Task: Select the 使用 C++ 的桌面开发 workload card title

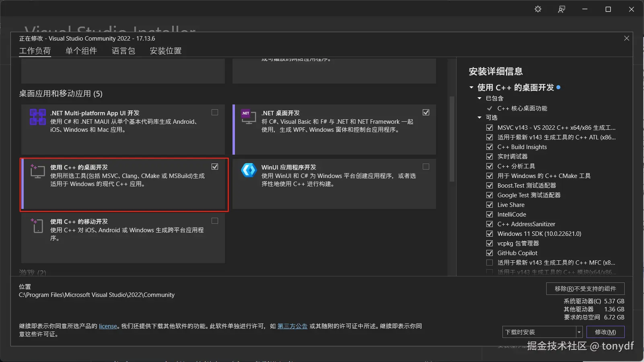Action: click(79, 168)
